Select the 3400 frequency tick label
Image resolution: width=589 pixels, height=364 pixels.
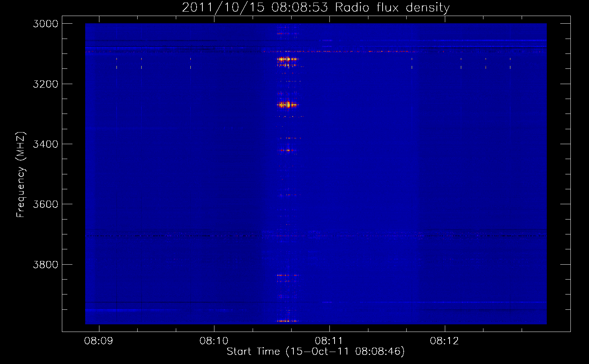coord(46,144)
